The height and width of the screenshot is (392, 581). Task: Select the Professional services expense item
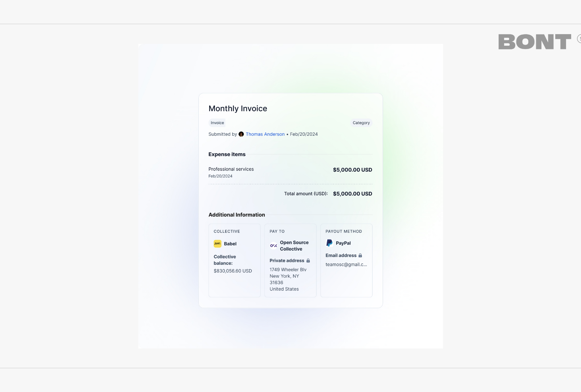click(x=231, y=169)
